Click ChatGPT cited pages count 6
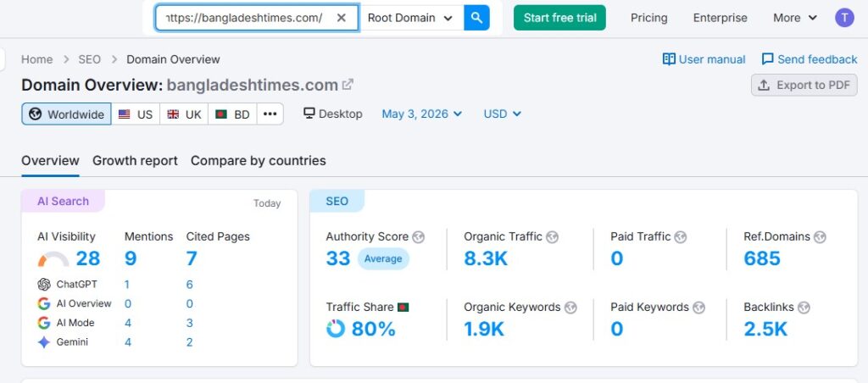This screenshot has height=383, width=868. point(189,285)
